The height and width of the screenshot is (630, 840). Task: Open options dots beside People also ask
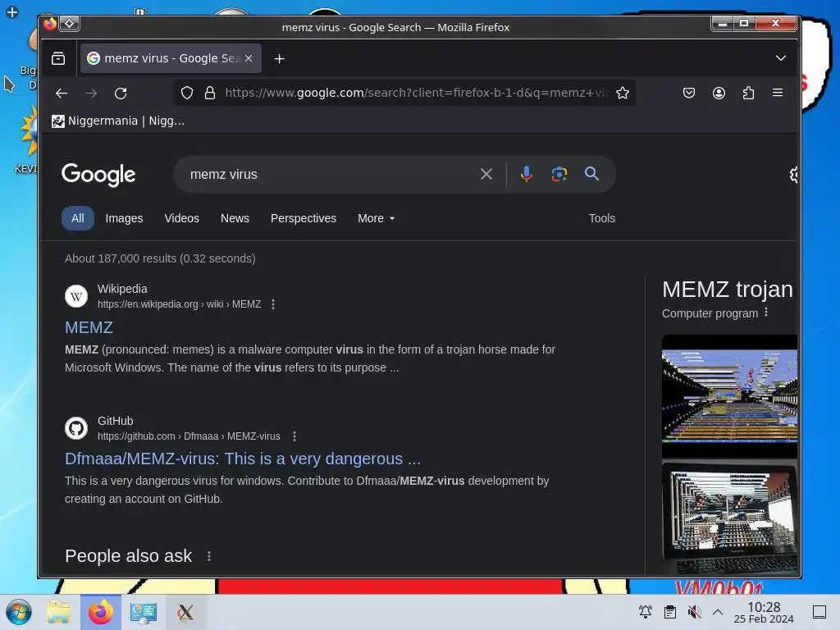[209, 557]
